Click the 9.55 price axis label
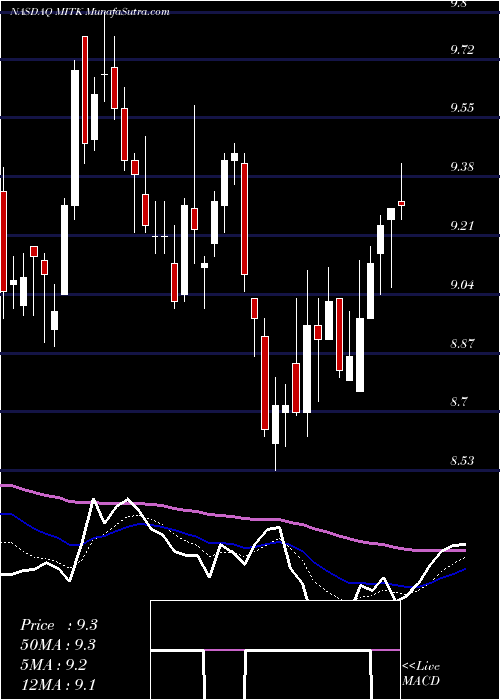 pyautogui.click(x=462, y=108)
